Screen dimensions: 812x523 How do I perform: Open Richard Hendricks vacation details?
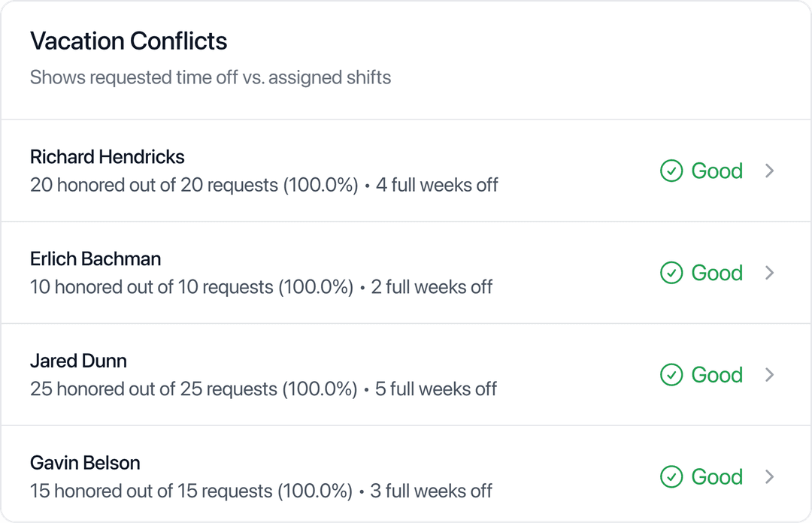(x=108, y=157)
